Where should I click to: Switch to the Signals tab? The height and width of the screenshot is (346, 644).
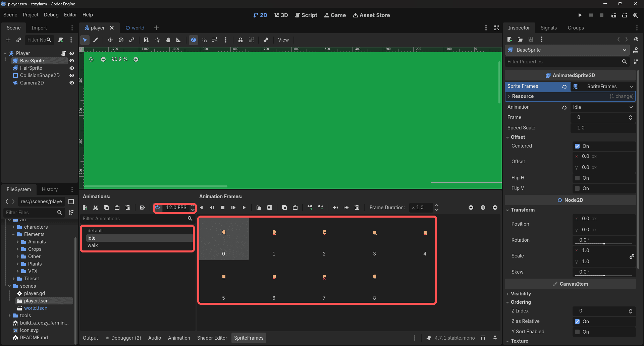pos(548,28)
